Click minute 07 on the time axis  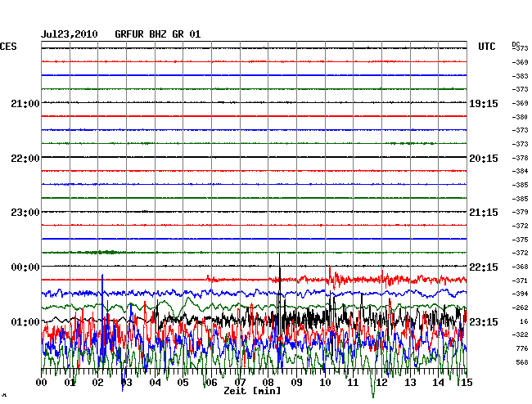240,383
